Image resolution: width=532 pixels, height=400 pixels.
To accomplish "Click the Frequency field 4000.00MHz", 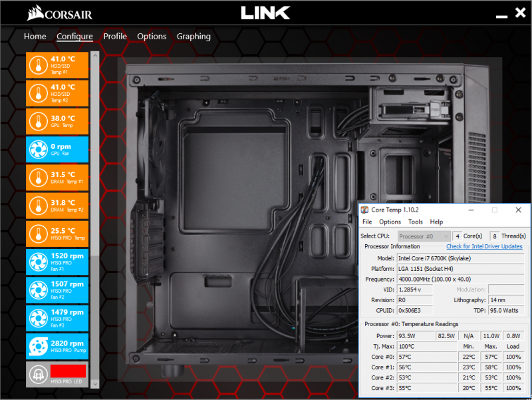I will point(460,279).
